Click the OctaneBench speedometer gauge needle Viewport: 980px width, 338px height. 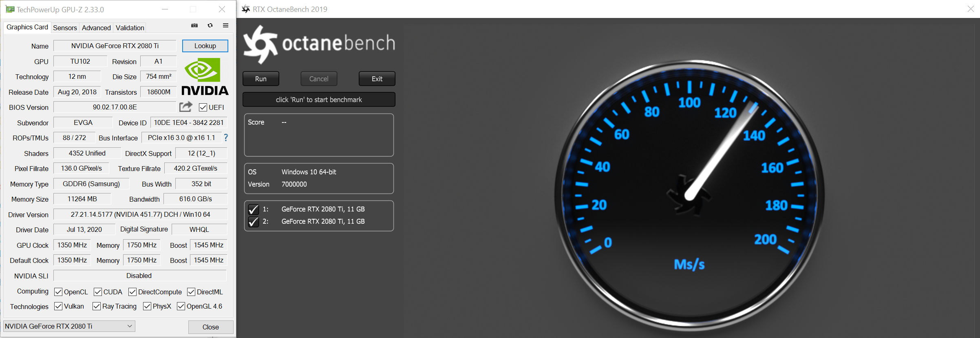722,150
